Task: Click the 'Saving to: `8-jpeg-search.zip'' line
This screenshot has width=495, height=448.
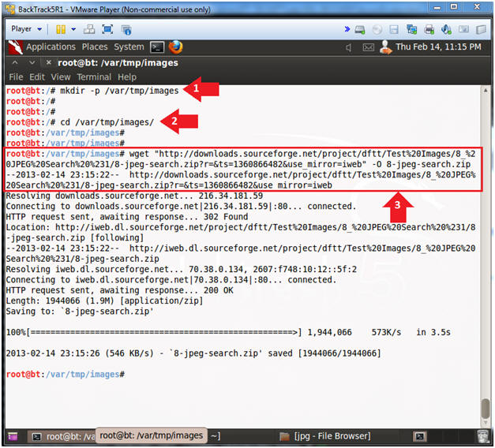Action: [80, 312]
